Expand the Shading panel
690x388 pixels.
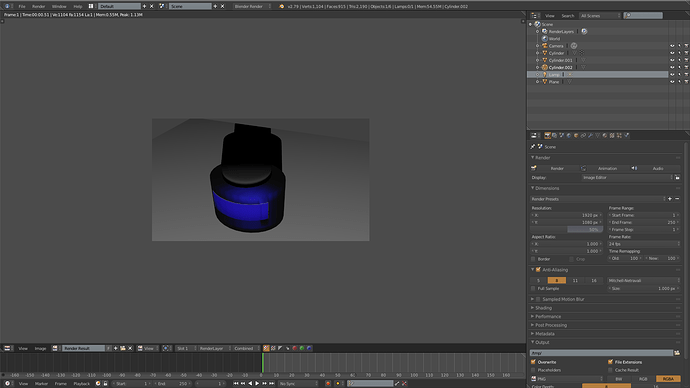click(x=532, y=308)
